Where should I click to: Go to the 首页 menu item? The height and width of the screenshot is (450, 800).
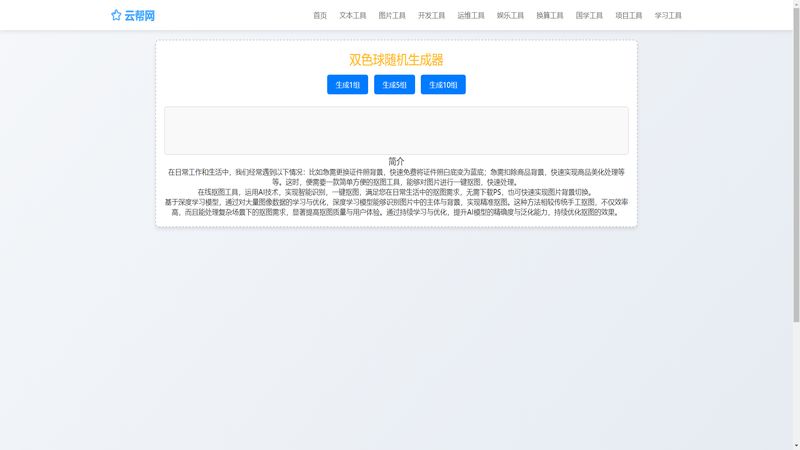pos(320,16)
